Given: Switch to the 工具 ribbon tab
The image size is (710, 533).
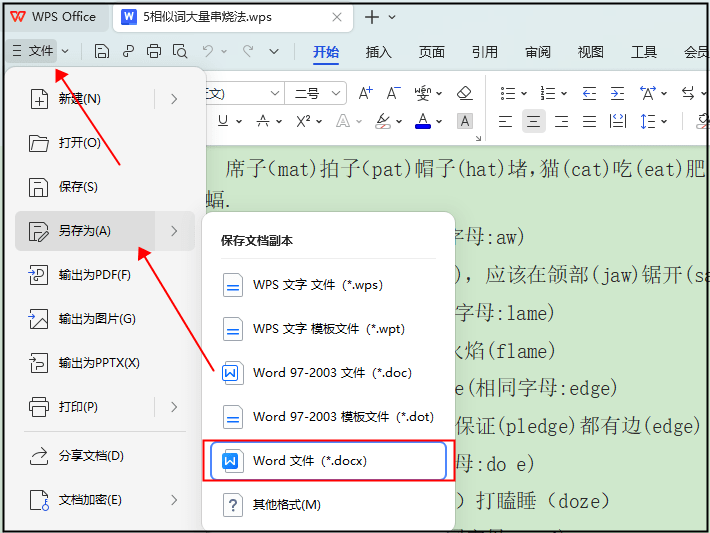Looking at the screenshot, I should coord(644,52).
